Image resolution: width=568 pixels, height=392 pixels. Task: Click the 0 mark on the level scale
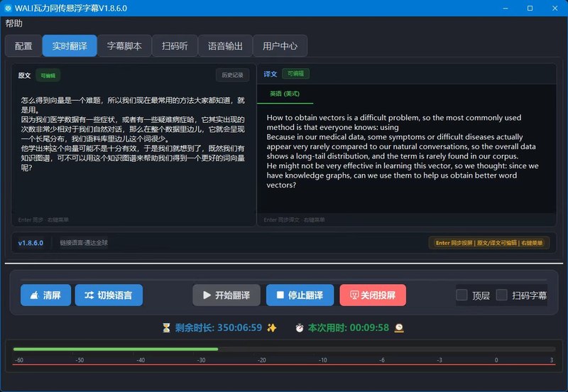tap(496, 360)
